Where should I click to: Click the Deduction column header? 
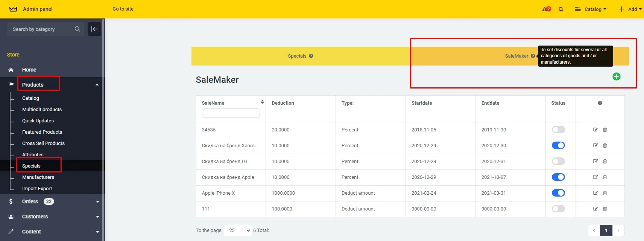pyautogui.click(x=283, y=103)
